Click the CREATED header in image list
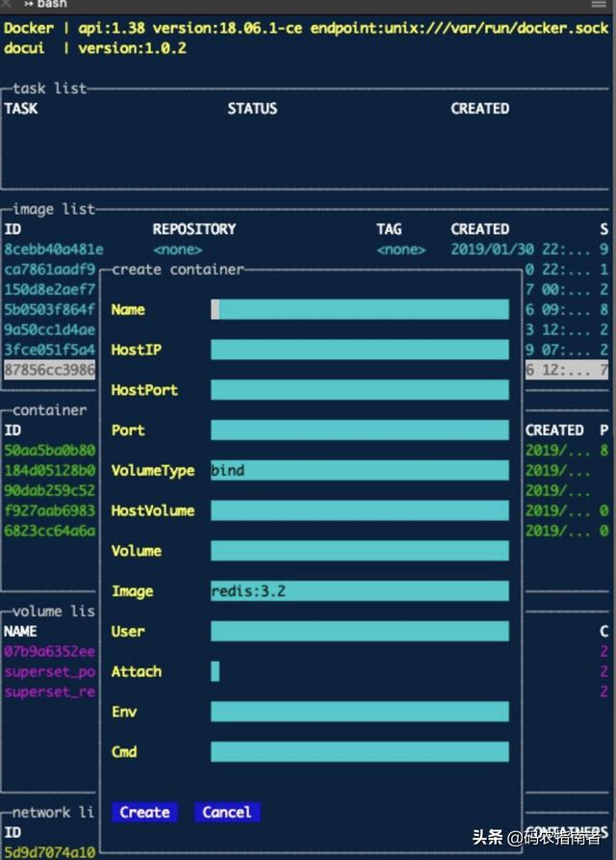616x860 pixels. [480, 229]
